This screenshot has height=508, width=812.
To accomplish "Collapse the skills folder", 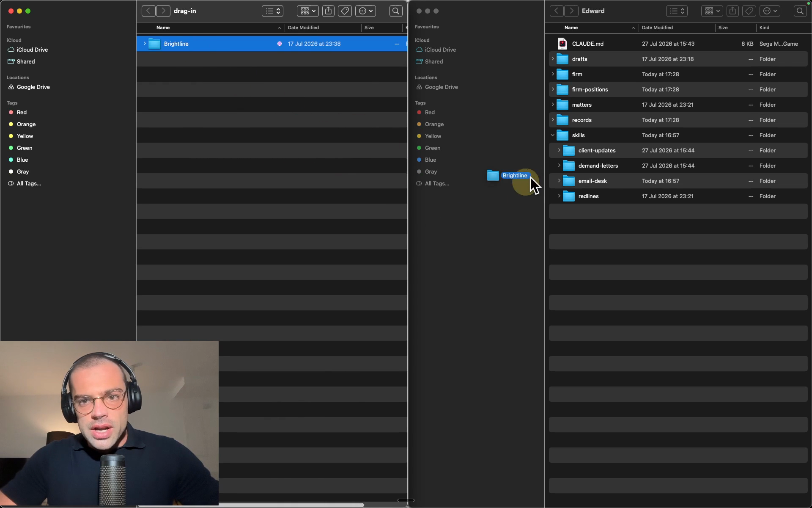I will point(552,135).
